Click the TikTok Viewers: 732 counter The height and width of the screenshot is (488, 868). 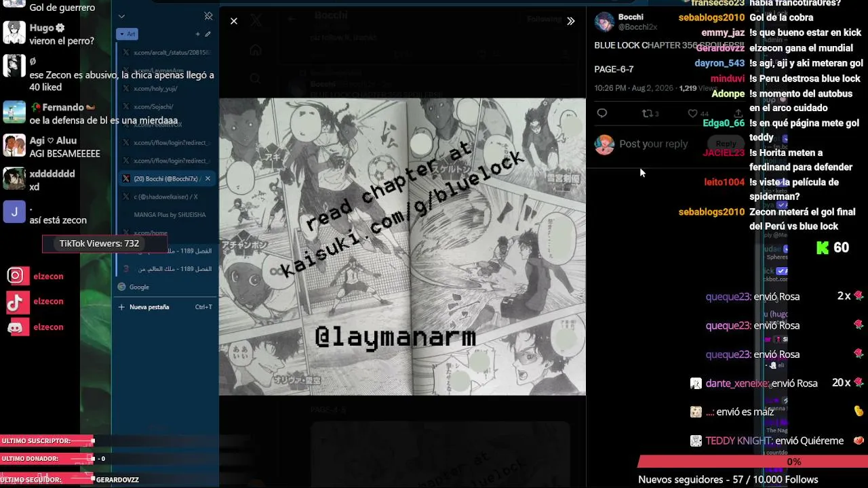tap(104, 244)
